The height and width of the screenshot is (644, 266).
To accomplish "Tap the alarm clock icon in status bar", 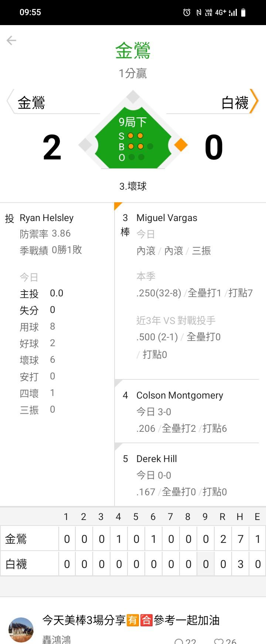I will [187, 13].
